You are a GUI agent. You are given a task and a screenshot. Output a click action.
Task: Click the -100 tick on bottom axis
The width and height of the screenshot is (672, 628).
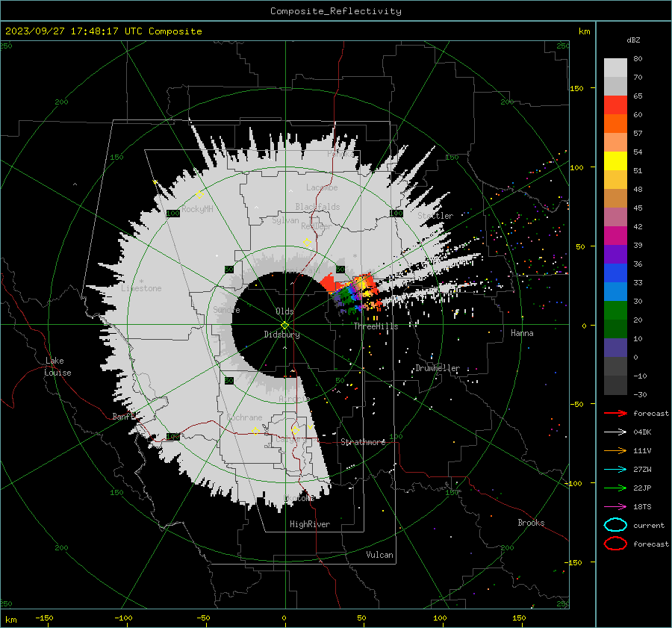(x=123, y=618)
